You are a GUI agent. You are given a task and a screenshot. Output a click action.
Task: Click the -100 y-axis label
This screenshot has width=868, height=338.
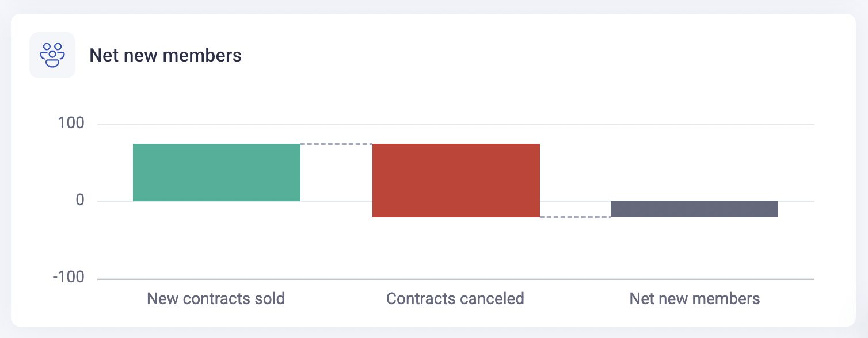pos(68,278)
